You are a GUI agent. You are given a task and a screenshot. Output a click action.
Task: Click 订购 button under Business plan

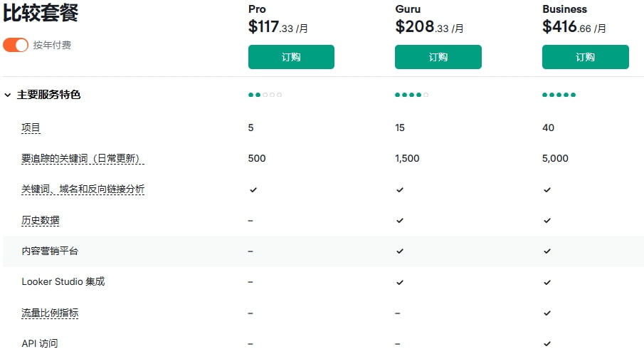coord(585,57)
